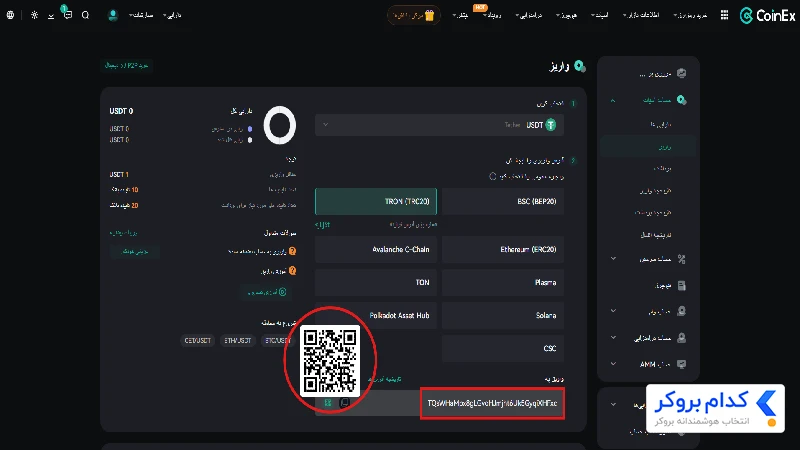The height and width of the screenshot is (450, 800).
Task: Expand the AMM sidebar section chevron
Action: [613, 364]
